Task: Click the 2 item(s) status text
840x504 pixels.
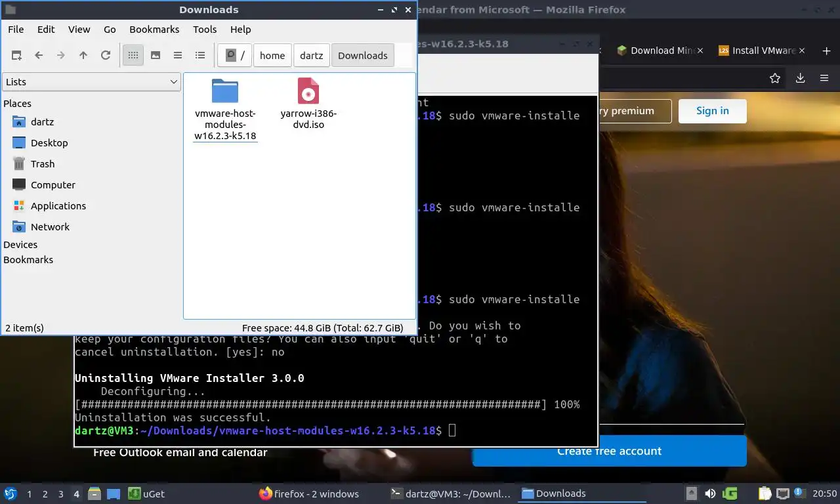Action: pos(25,328)
